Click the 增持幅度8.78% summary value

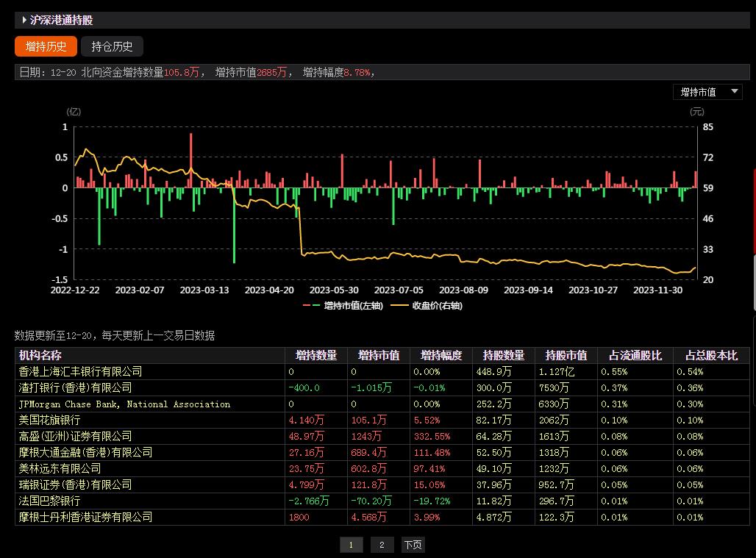[x=337, y=72]
